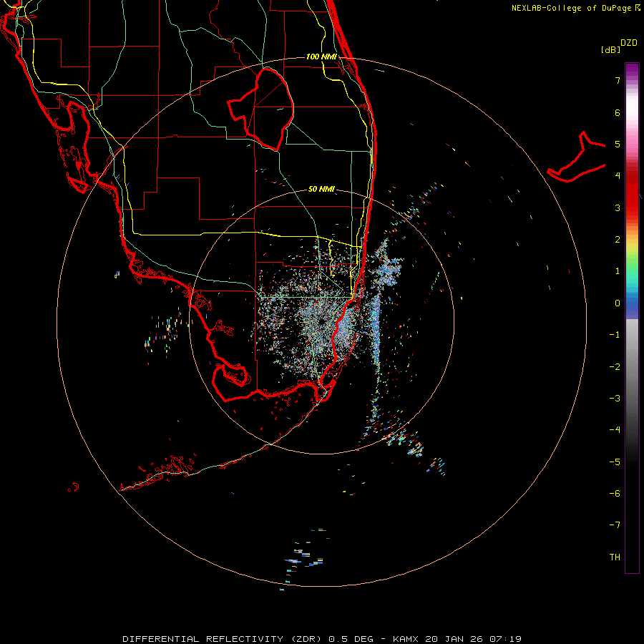Image resolution: width=644 pixels, height=644 pixels.
Task: Click the -6 value on the color scale
Action: tap(615, 494)
